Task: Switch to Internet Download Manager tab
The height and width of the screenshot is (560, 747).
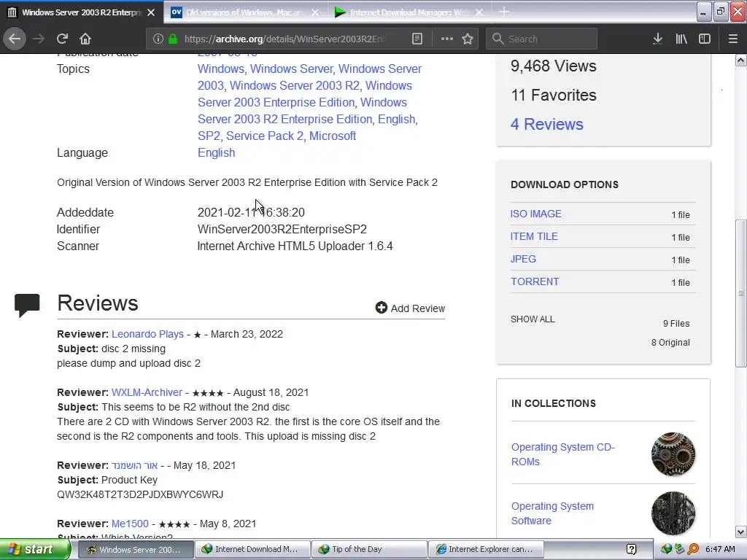Action: 410,12
